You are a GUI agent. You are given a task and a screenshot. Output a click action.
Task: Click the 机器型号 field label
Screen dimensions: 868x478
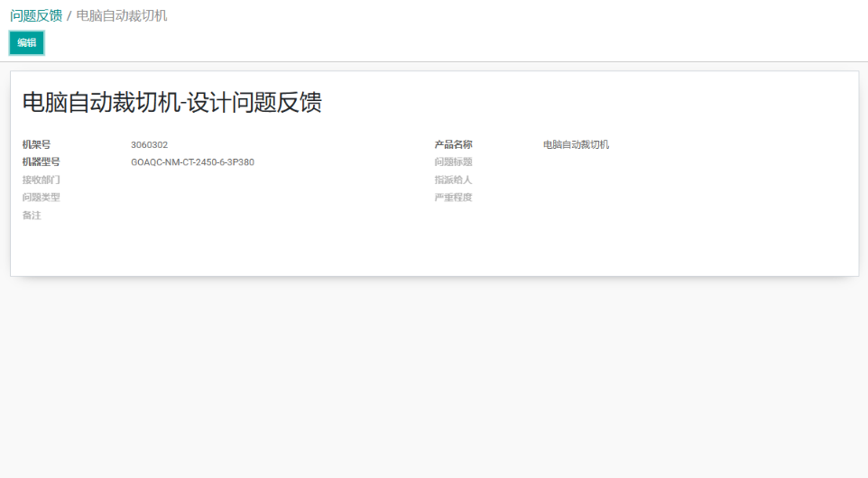coord(41,162)
